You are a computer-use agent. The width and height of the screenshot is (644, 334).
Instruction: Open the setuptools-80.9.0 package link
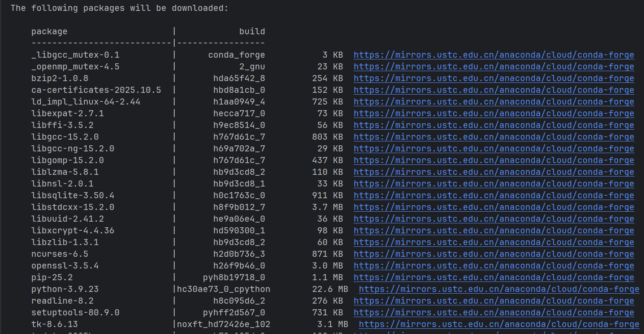click(x=494, y=313)
